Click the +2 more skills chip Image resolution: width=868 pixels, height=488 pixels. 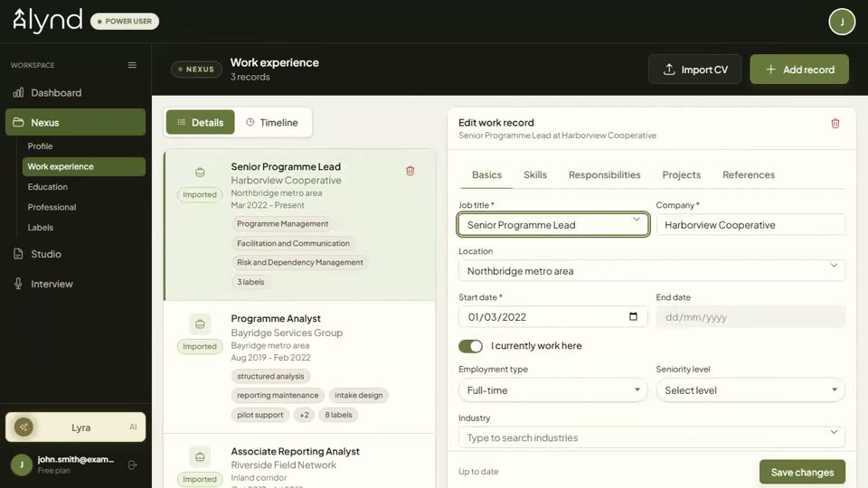coord(304,415)
